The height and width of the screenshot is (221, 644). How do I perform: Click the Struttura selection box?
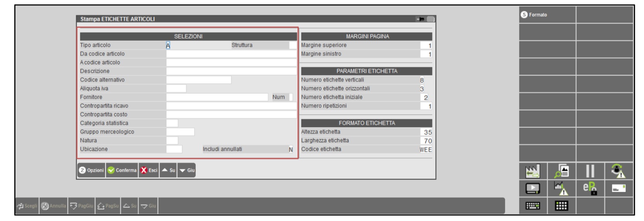(292, 45)
